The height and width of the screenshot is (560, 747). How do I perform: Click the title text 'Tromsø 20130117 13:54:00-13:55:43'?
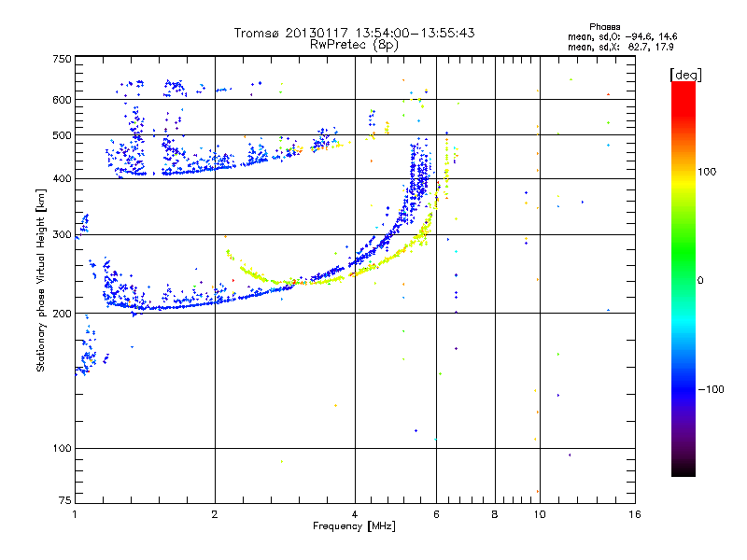(354, 33)
